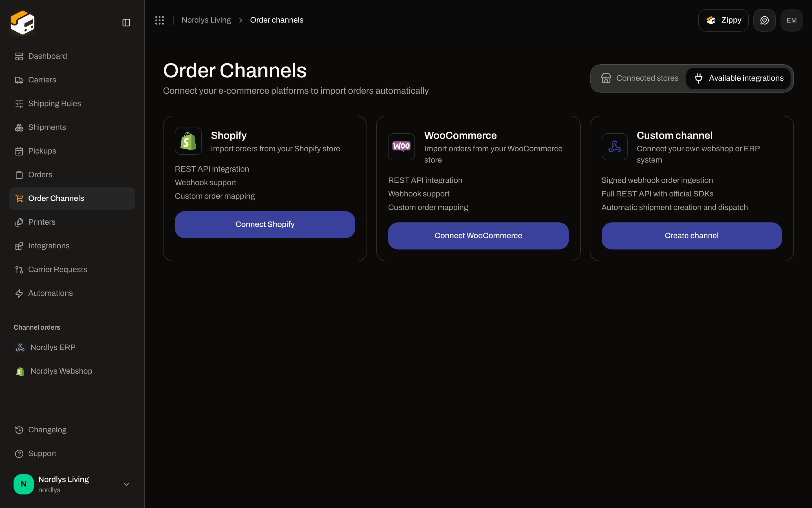Click the Order Channels page heading

(235, 71)
